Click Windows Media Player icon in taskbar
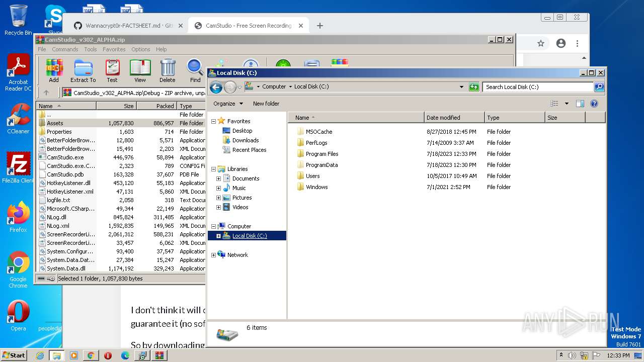Viewport: 644px width, 362px height. point(74,355)
